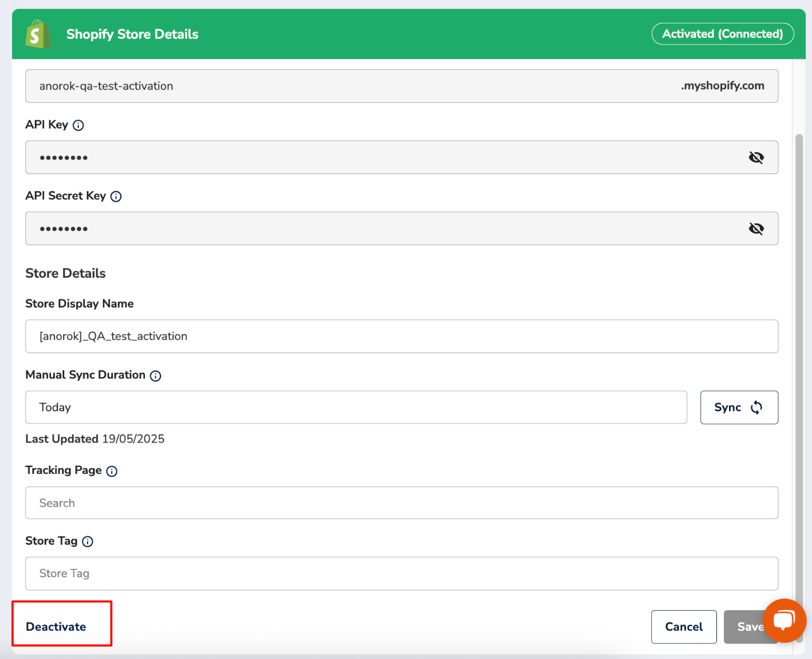The image size is (812, 659).
Task: Focus the Tracking Page search field
Action: [x=402, y=503]
